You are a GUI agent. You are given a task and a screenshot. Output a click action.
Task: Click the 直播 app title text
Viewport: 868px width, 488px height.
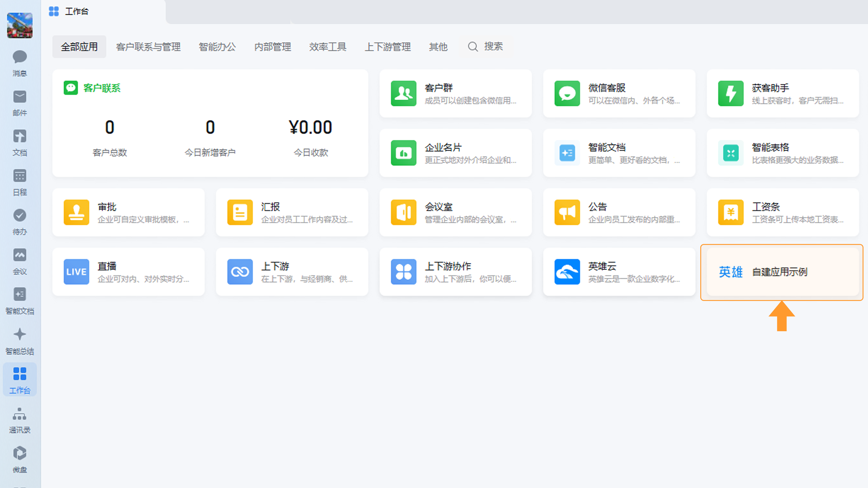107,266
